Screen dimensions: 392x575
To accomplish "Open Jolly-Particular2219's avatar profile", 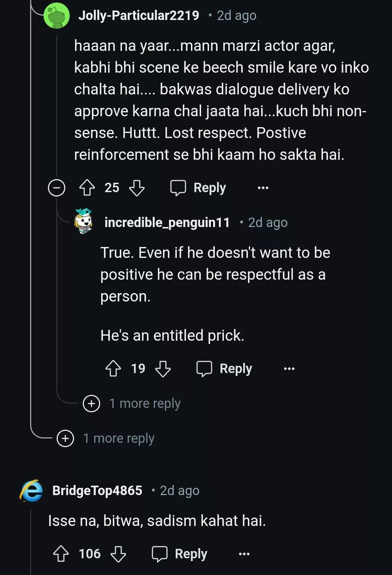I will click(57, 16).
